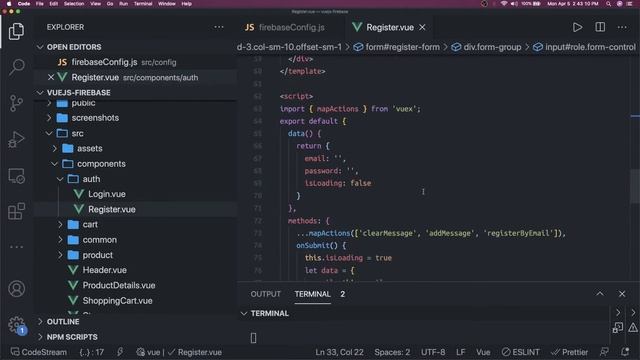
Task: Open ShoppingCart.vue in the file tree
Action: 118,301
